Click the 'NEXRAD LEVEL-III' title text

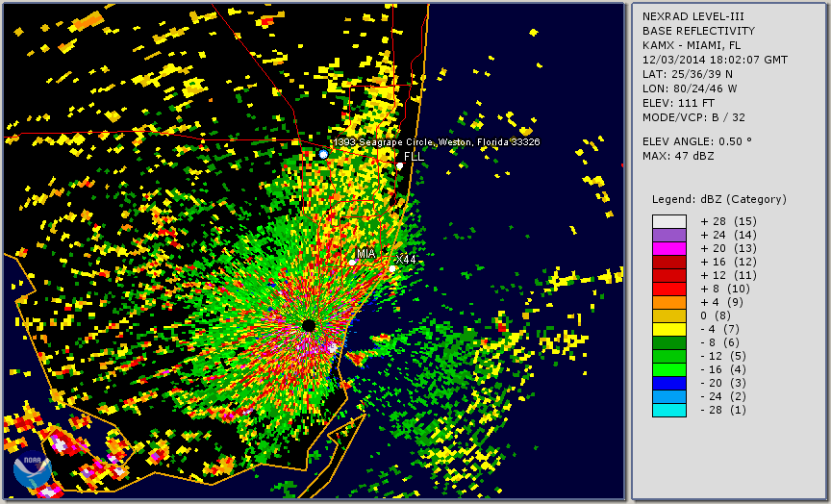pos(692,17)
